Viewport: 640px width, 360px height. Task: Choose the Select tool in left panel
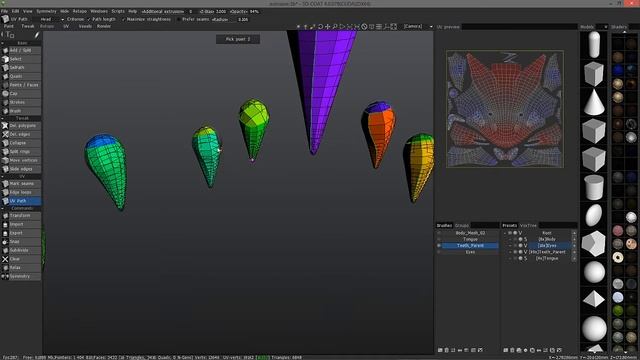21,59
